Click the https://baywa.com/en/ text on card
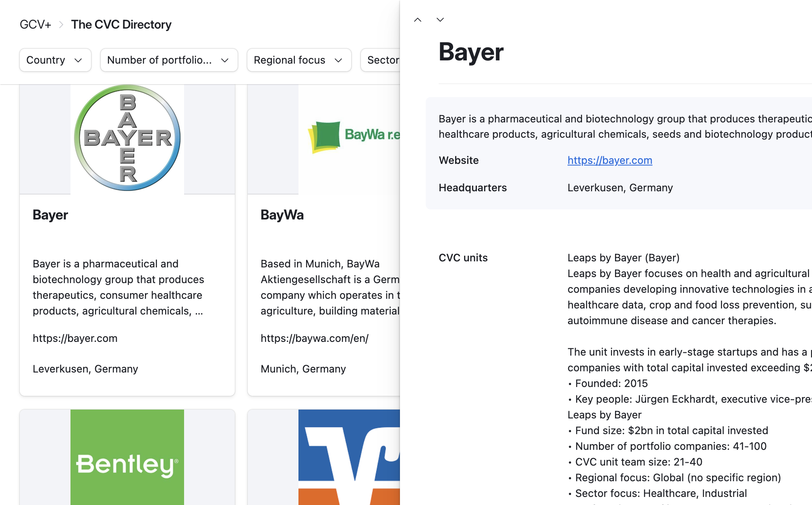The image size is (812, 505). pos(315,338)
